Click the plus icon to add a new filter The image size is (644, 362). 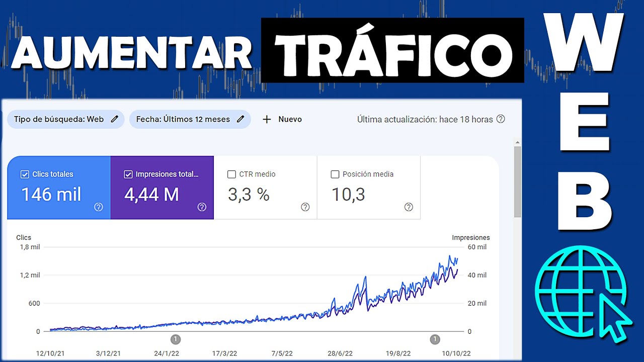[x=267, y=119]
